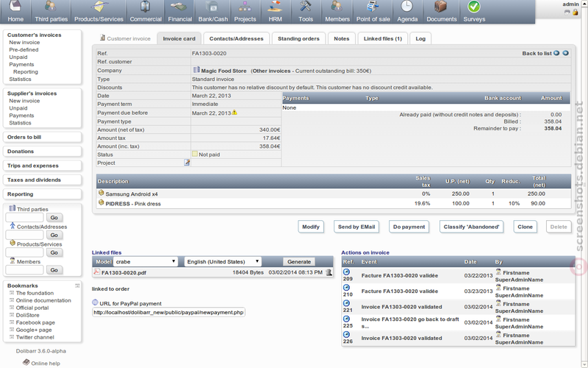The image size is (588, 368).
Task: Switch to Standing orders tab
Action: (x=298, y=38)
